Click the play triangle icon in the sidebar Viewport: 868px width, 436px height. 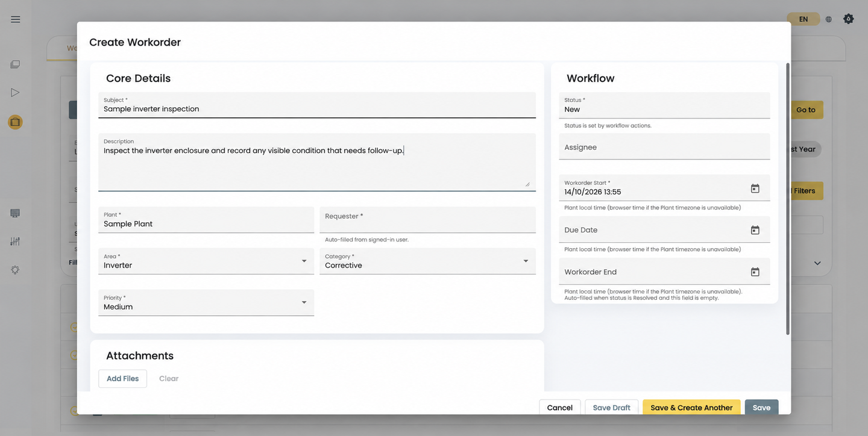[x=15, y=93]
